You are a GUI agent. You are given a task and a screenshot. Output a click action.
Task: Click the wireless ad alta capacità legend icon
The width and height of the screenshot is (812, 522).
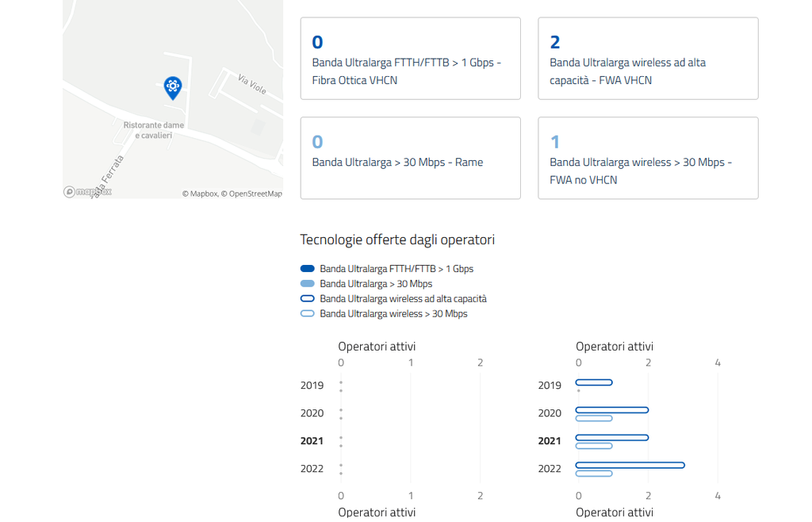coord(308,299)
